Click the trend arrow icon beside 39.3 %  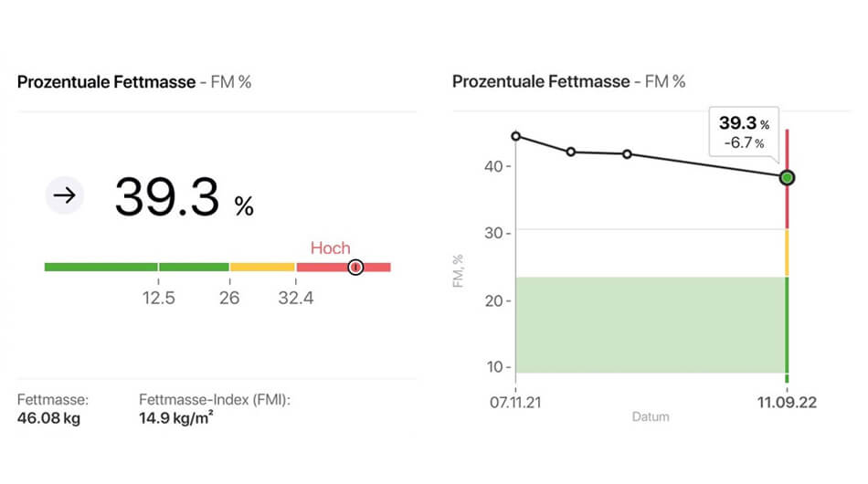coord(65,195)
